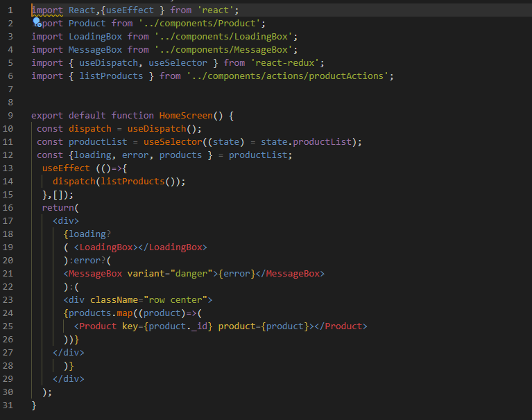Click 'useEffect' in the react import line
The width and height of the screenshot is (532, 420).
coord(130,10)
